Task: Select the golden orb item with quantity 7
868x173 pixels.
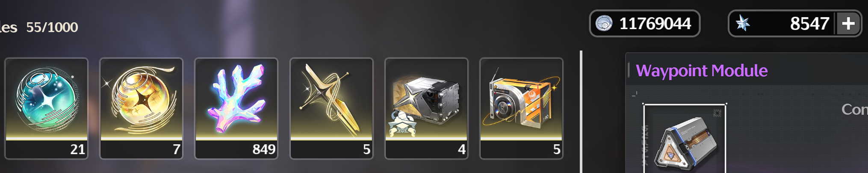Action: point(141,108)
